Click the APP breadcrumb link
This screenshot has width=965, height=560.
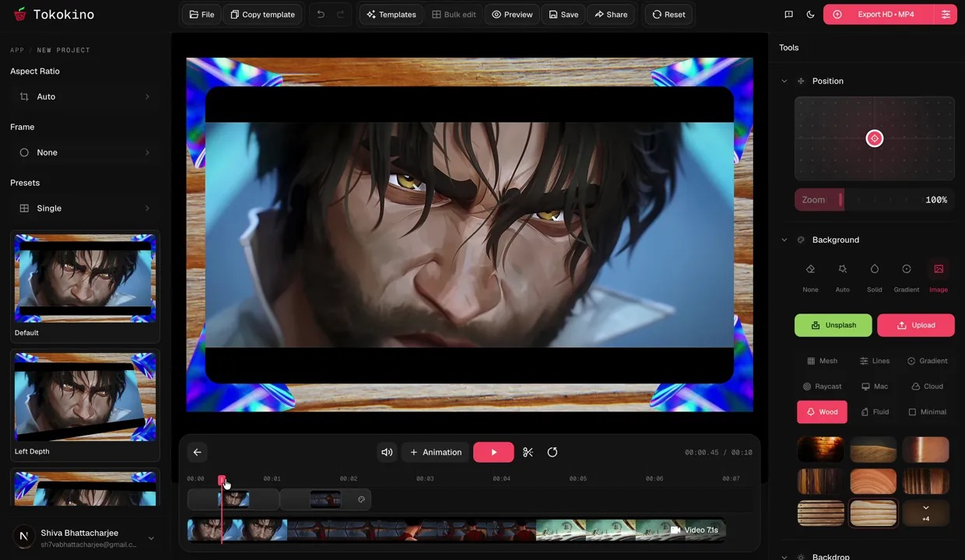[x=17, y=50]
